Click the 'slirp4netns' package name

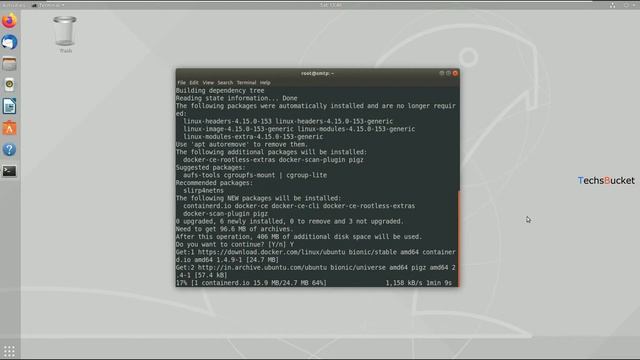203,191
